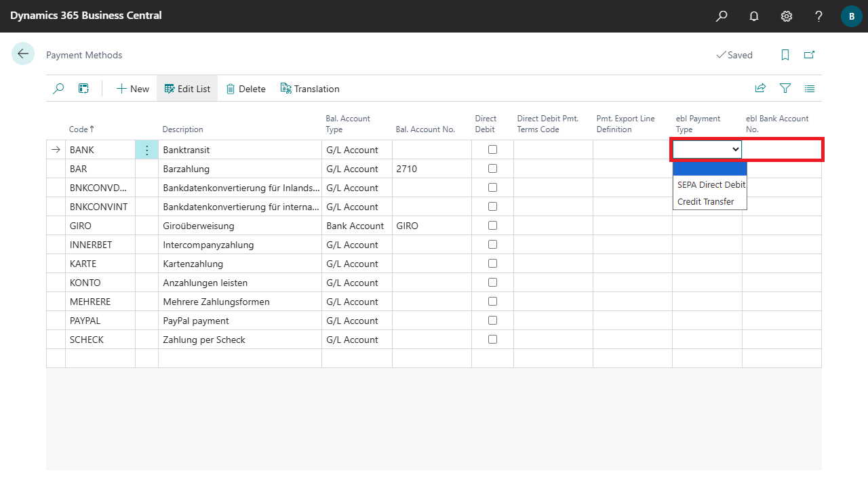868x488 pixels.
Task: Enable Direct Debit for GIRO row
Action: (x=493, y=225)
